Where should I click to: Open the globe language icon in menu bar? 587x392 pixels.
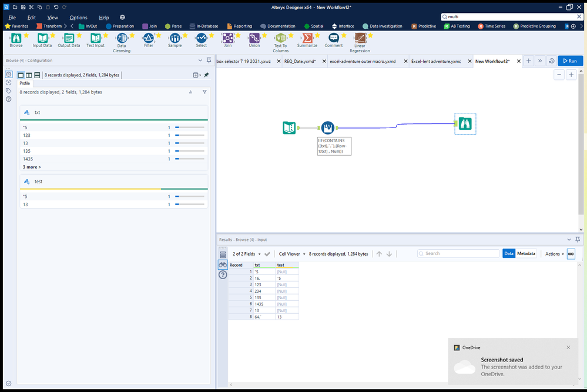tap(122, 17)
